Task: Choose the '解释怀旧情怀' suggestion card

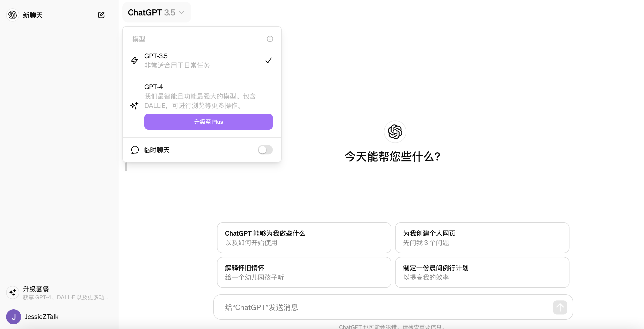Action: [304, 272]
